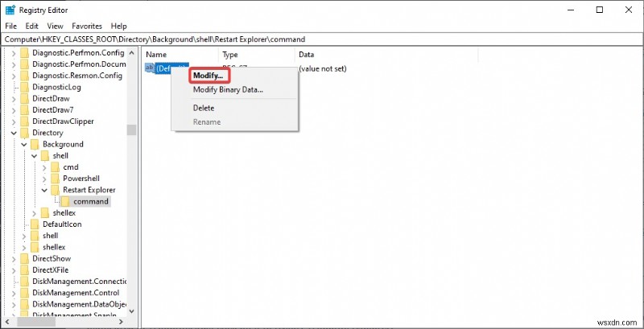Expand the DiskManagement.Control key
The image size is (644, 329).
click(14, 294)
